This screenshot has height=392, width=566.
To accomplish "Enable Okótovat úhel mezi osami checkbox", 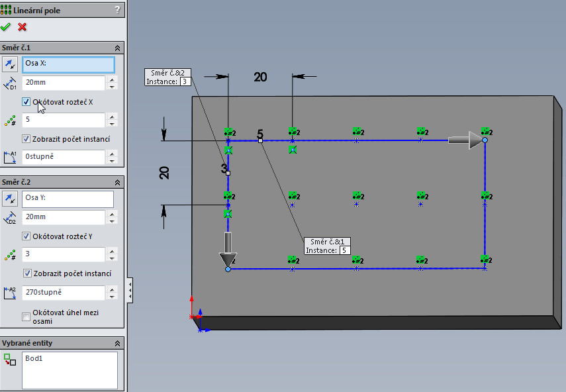I will [x=26, y=317].
